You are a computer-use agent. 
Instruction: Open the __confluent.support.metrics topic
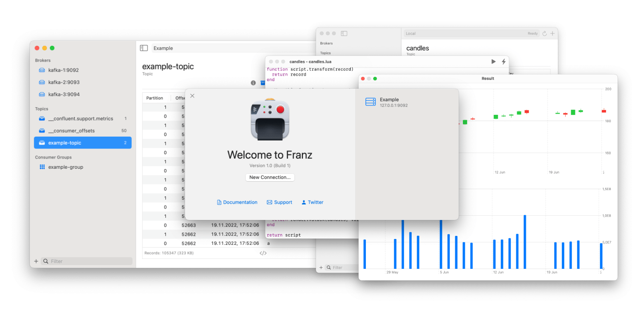pos(83,119)
